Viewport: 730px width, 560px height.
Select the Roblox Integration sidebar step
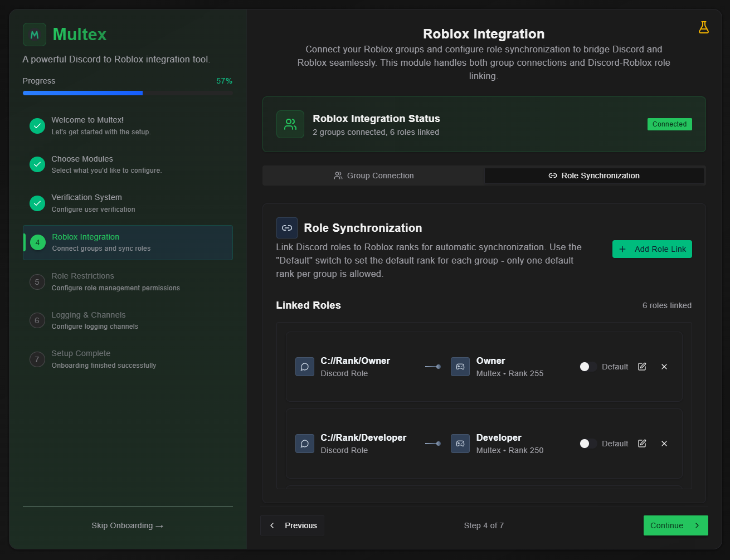pos(128,242)
